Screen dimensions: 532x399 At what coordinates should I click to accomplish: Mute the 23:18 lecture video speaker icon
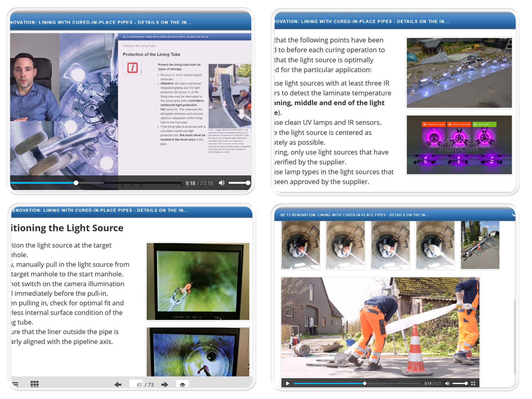click(x=221, y=183)
